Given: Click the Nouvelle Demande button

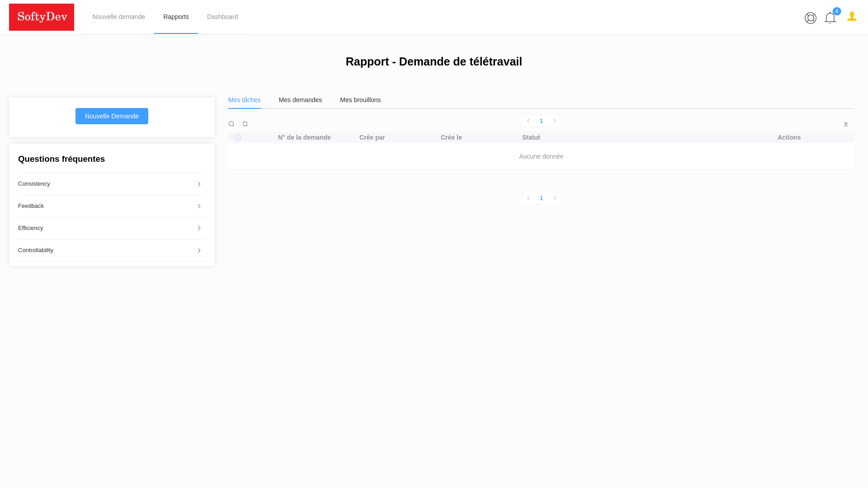Looking at the screenshot, I should tap(112, 116).
